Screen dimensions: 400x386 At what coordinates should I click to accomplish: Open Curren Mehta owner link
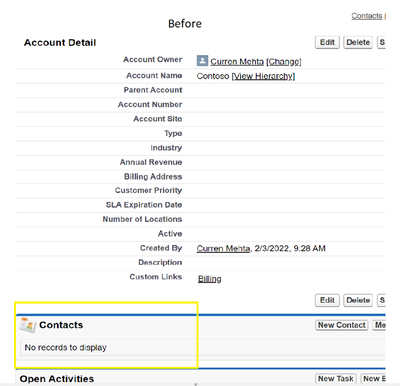pyautogui.click(x=237, y=62)
